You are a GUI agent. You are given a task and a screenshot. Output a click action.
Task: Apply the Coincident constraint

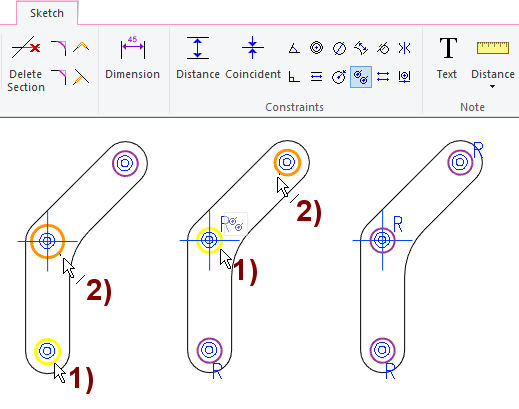tap(253, 58)
